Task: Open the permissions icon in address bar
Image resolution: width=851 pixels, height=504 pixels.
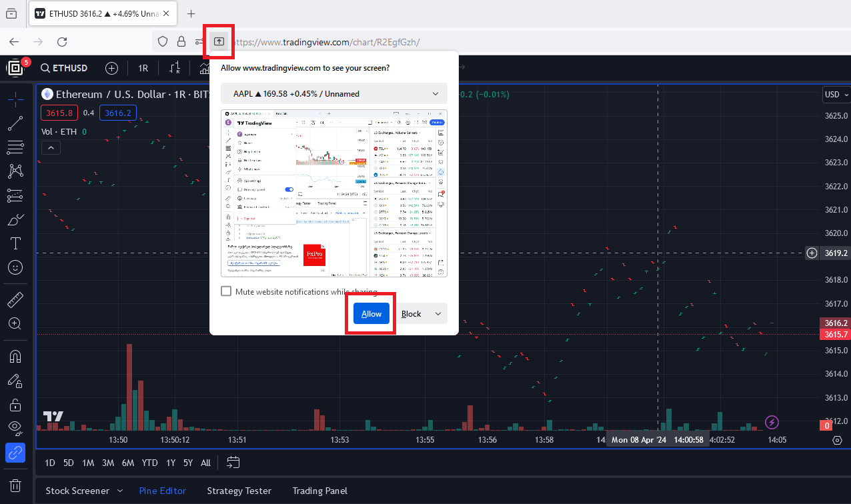Action: click(198, 41)
